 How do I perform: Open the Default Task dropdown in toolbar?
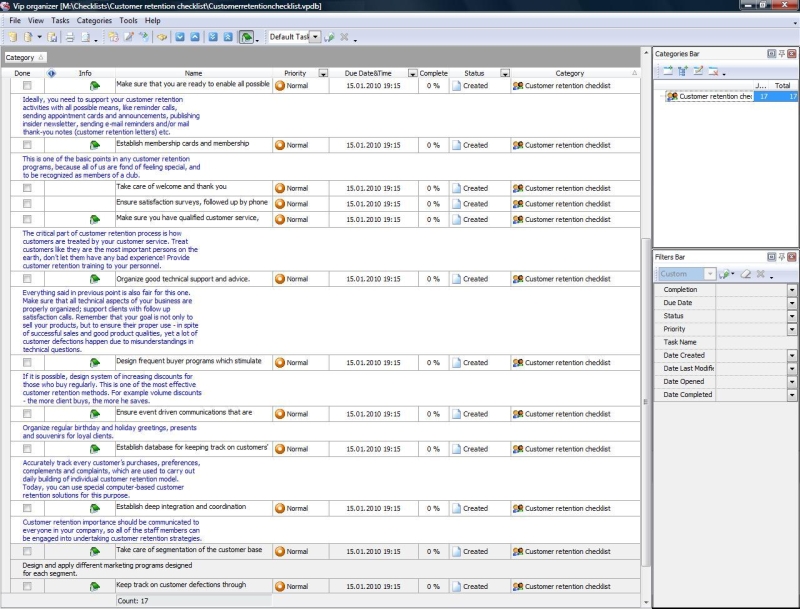tap(315, 37)
